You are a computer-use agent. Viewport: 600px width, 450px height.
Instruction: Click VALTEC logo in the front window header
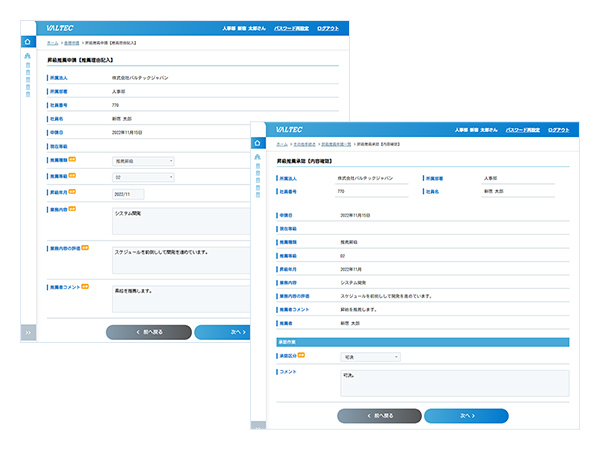(291, 130)
